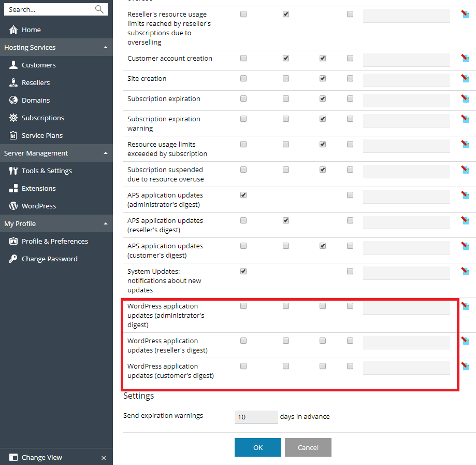The width and height of the screenshot is (476, 465).
Task: Collapse the My Profile section
Action: click(106, 223)
